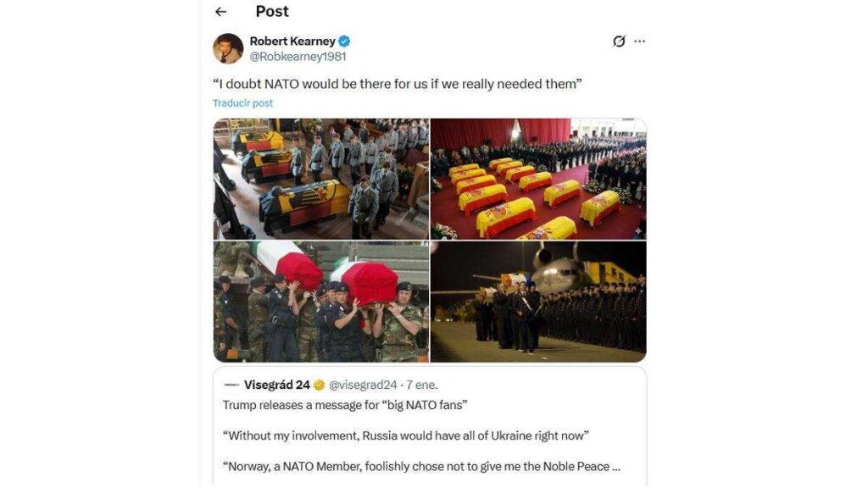Open the bottom-left photo of soldiers carrying coffins
This screenshot has width=868, height=488.
pos(321,302)
